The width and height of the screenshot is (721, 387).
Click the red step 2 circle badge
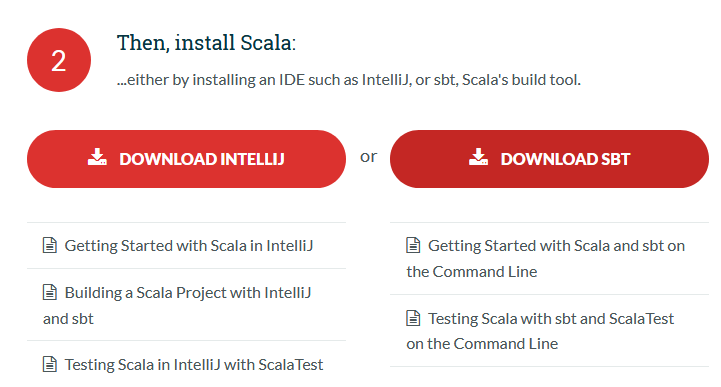[x=59, y=60]
